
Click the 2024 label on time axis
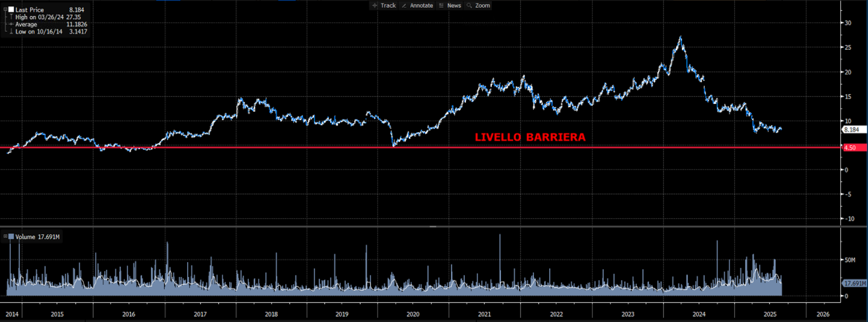coord(699,314)
